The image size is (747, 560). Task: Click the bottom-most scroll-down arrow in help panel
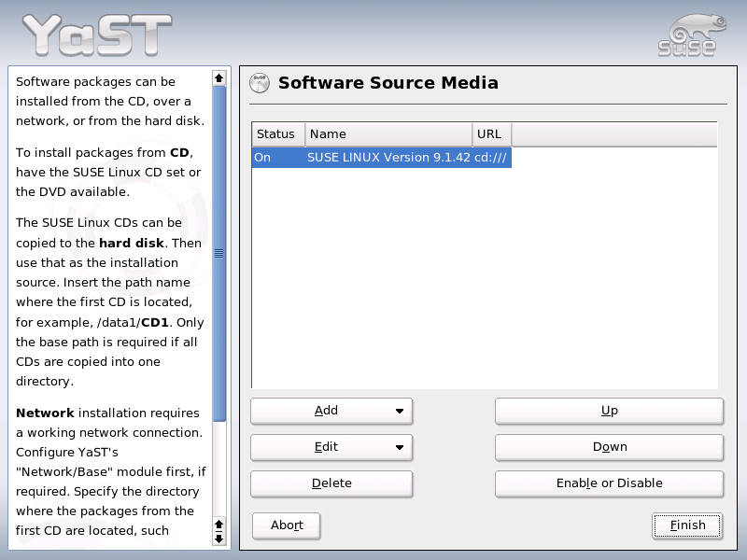click(x=219, y=539)
